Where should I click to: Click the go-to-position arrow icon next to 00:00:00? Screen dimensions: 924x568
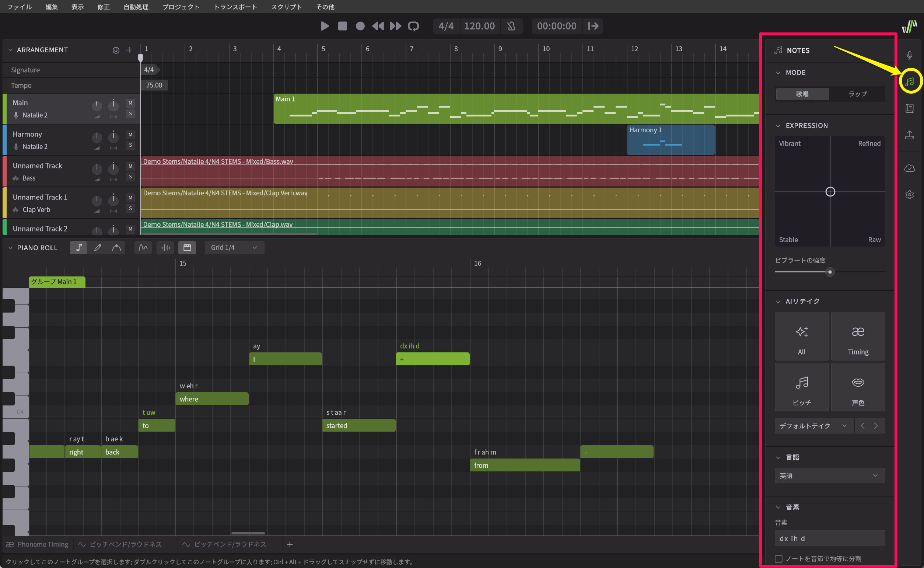click(x=593, y=26)
